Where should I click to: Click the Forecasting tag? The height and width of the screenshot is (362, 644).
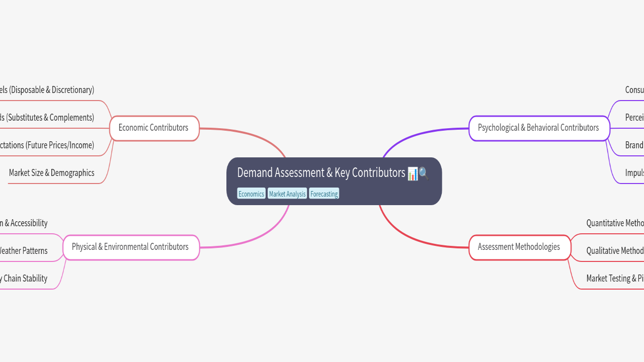324,194
